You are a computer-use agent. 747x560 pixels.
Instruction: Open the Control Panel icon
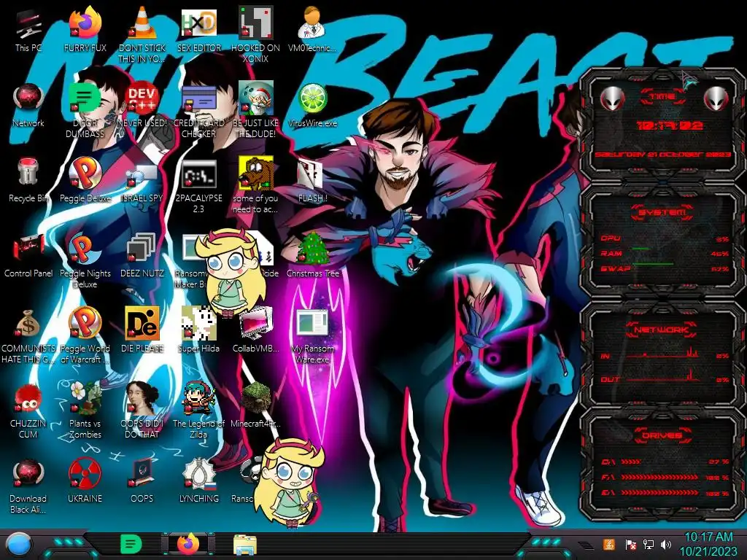pyautogui.click(x=28, y=256)
